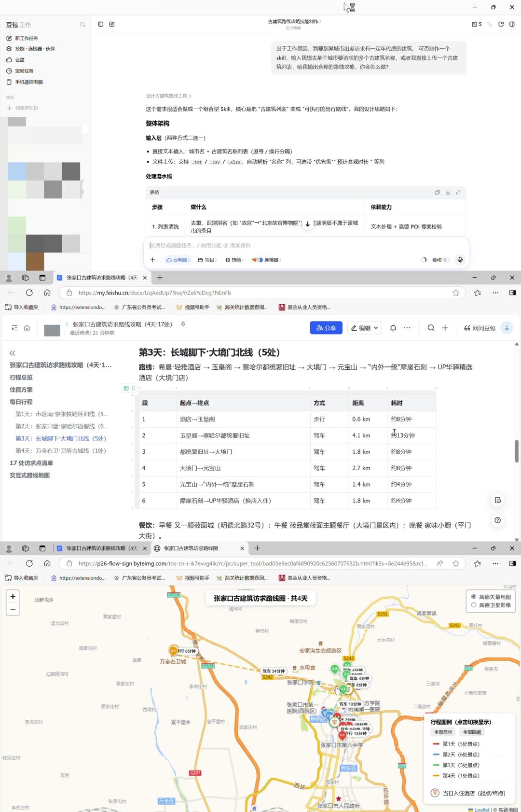This screenshot has height=812, width=521.
Task: Click the plus attachment button in chat input
Action: [x=152, y=260]
